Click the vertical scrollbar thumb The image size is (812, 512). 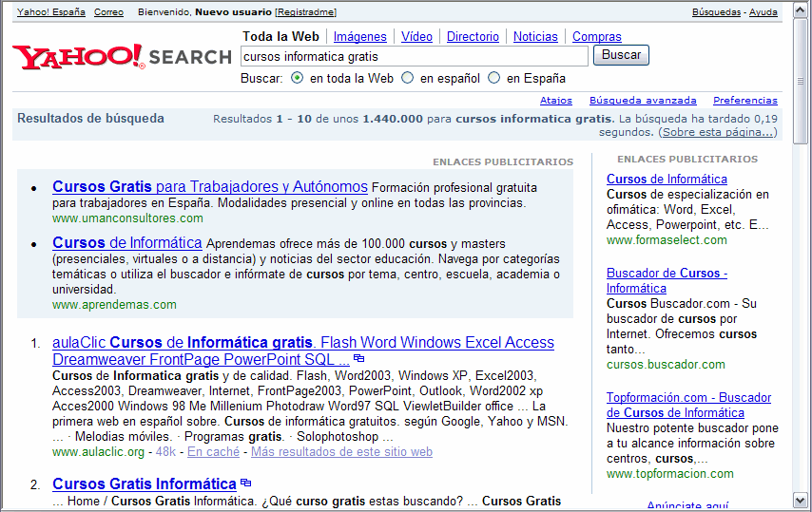click(800, 81)
